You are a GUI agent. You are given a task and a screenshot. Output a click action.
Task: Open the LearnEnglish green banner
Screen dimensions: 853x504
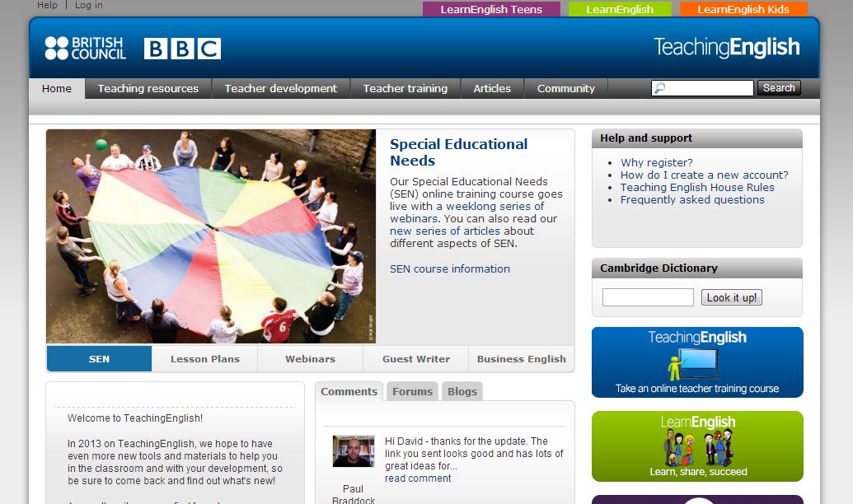(696, 446)
